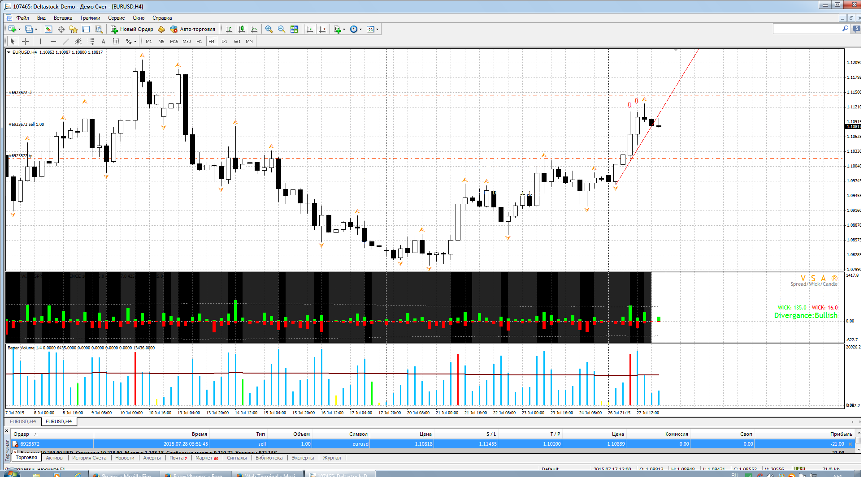
Task: Select the text (A) tool
Action: point(103,41)
